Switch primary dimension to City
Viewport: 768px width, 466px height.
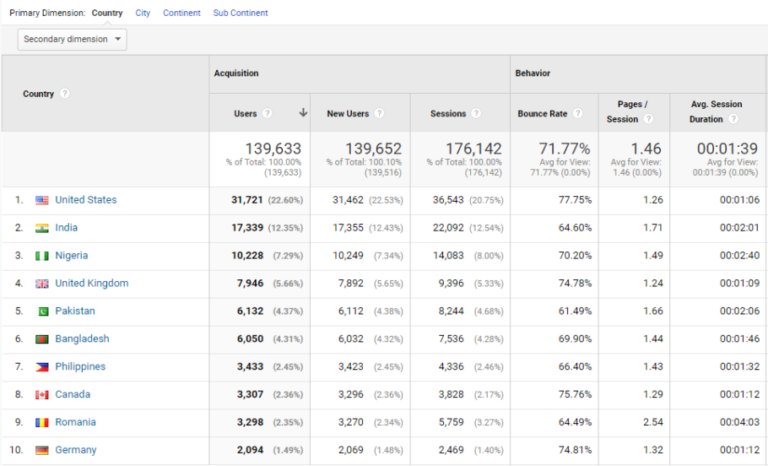point(143,13)
